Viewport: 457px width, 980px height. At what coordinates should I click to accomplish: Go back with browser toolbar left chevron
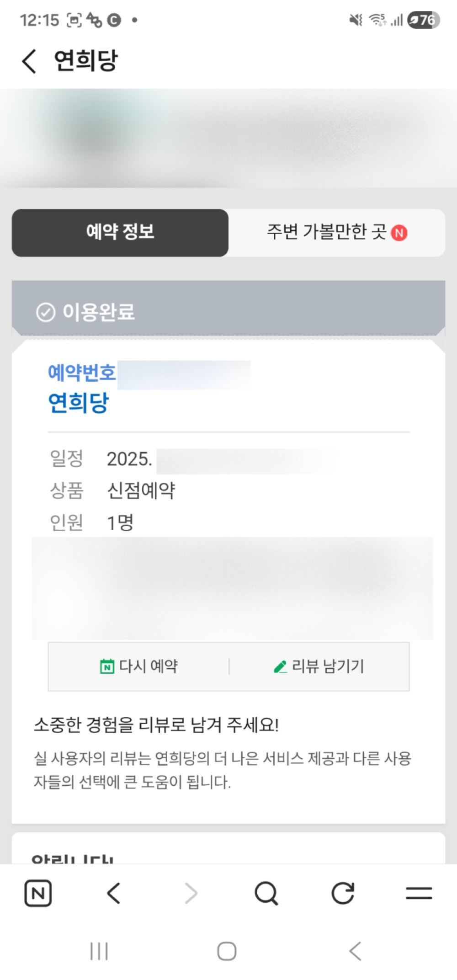114,893
